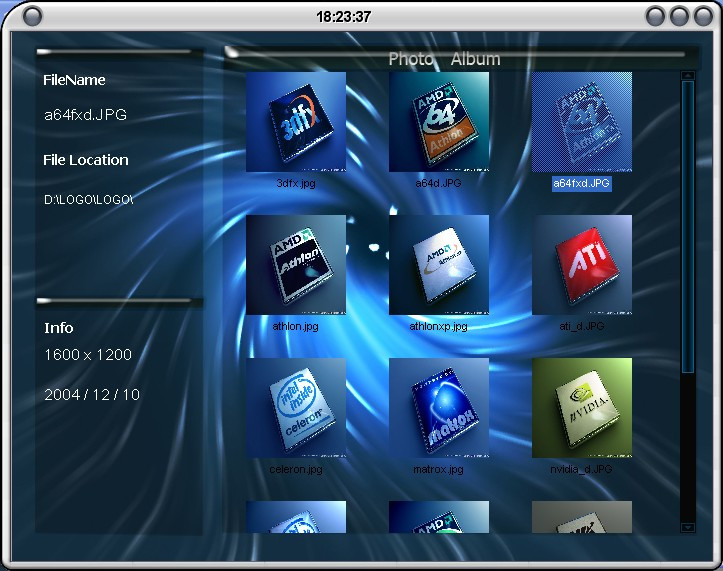The width and height of the screenshot is (723, 571).
Task: Click the Info heading in left panel
Action: (59, 328)
